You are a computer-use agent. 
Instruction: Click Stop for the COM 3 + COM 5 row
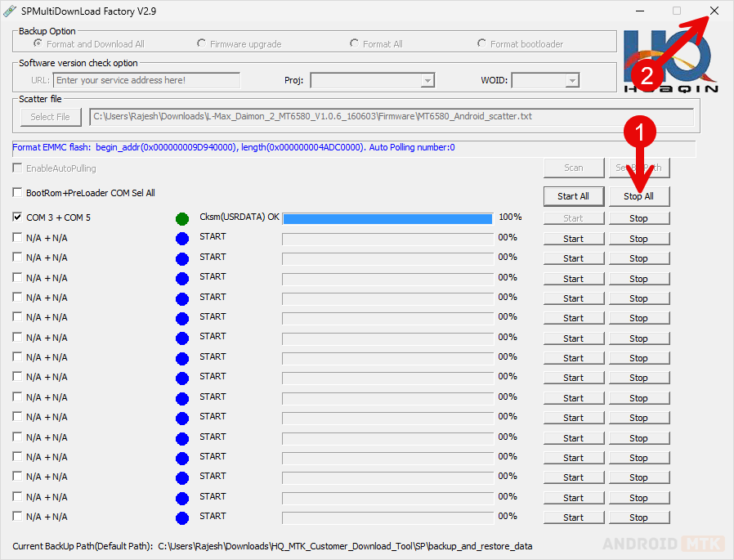(638, 218)
